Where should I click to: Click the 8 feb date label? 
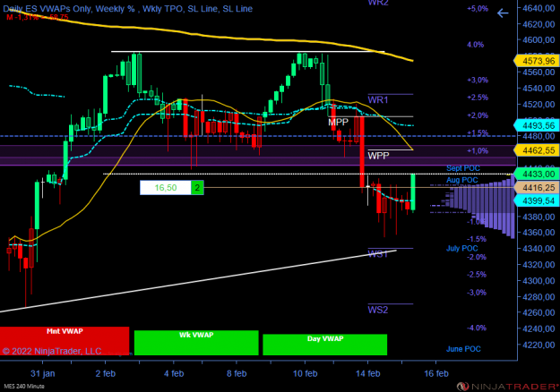click(237, 373)
